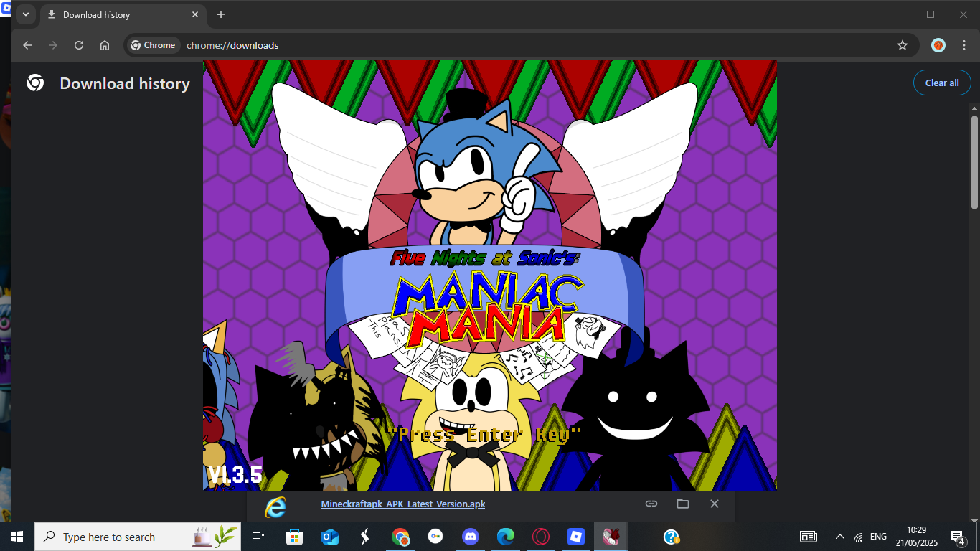
Task: Select the Download history tab
Action: tap(122, 15)
